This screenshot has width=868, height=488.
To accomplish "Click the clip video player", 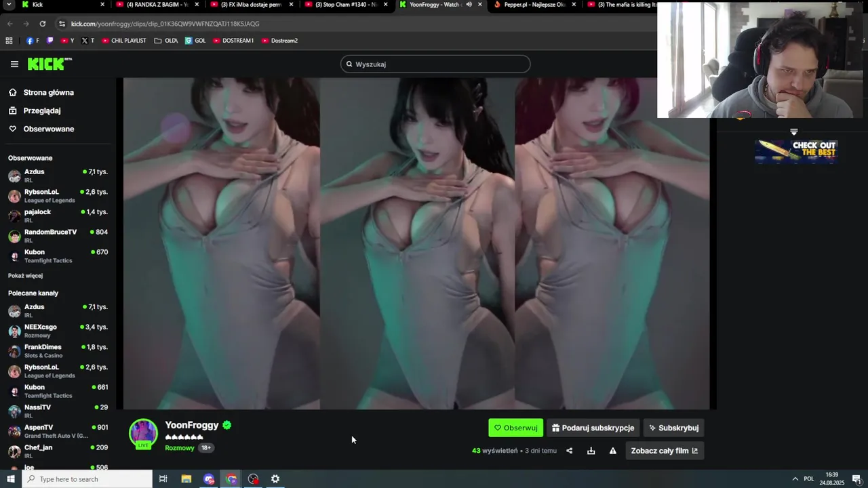I will click(416, 243).
